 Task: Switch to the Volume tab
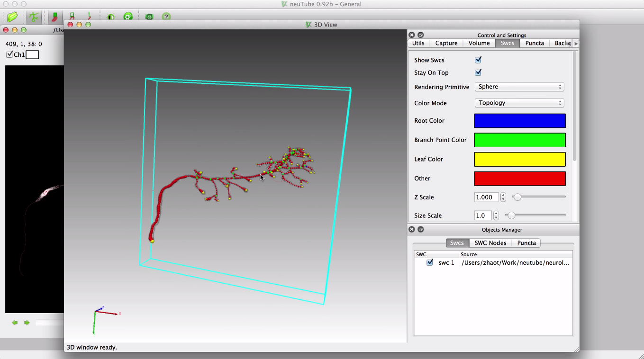pos(479,43)
